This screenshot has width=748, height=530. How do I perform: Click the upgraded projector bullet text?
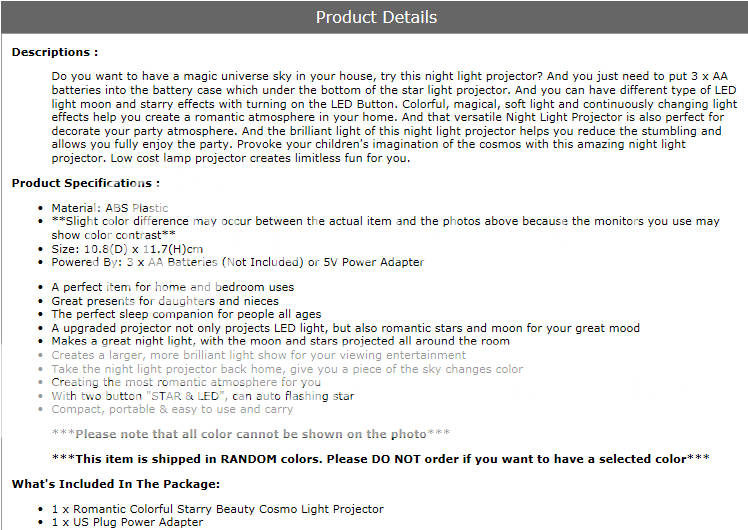[x=346, y=328]
